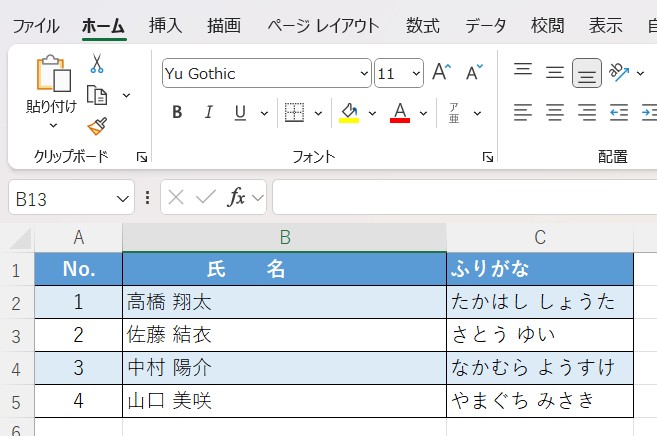Screen dimensions: 657x436
Task: Click the insert function fx icon
Action: click(237, 197)
